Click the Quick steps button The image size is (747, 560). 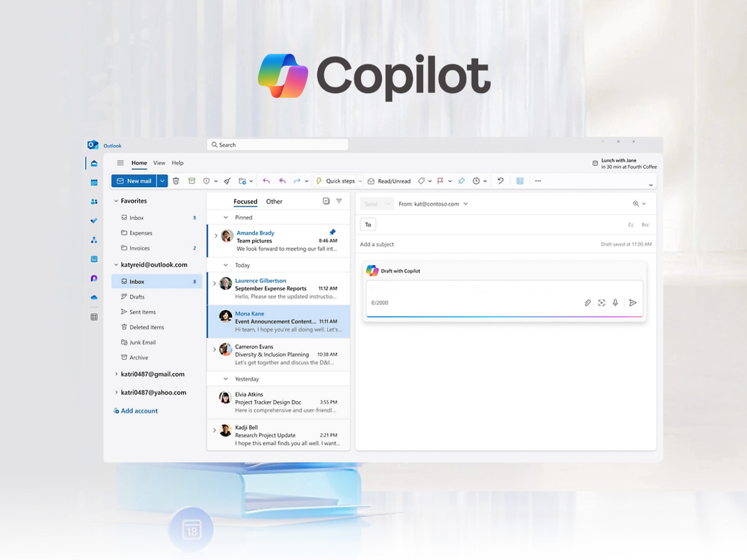[x=335, y=181]
